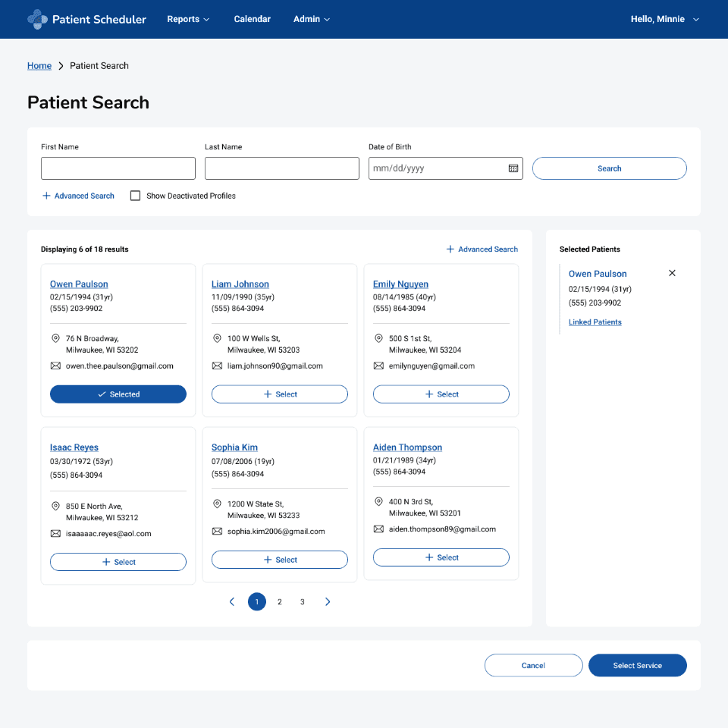Go to previous results page arrow
The width and height of the screenshot is (728, 728).
(x=232, y=601)
